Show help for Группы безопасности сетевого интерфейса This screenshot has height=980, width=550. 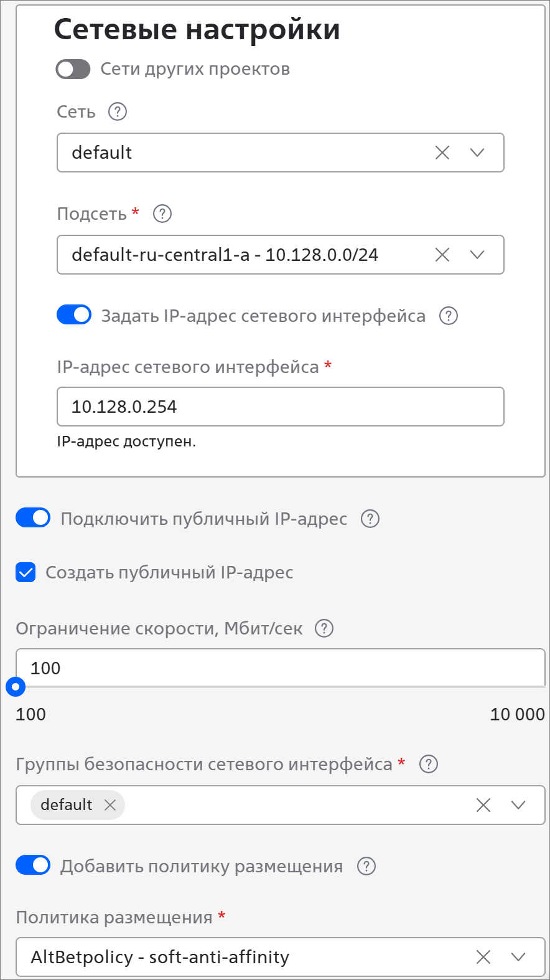click(429, 764)
